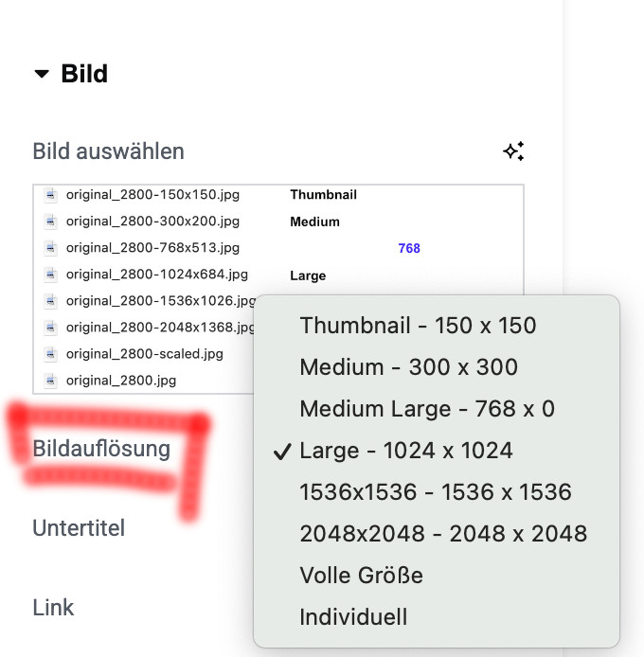
Task: Select 2048x2048 resolution entry
Action: click(x=436, y=533)
